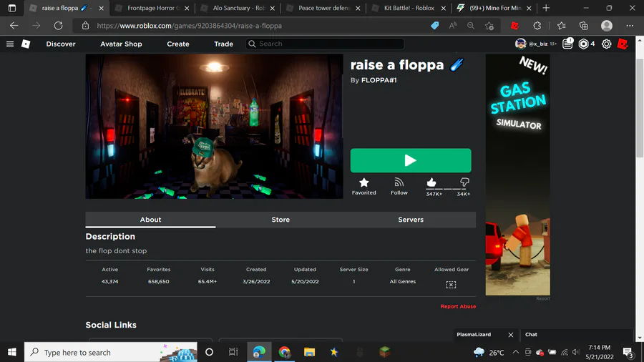This screenshot has width=644, height=362.
Task: Click the Windows taskbar search box
Action: (111, 352)
